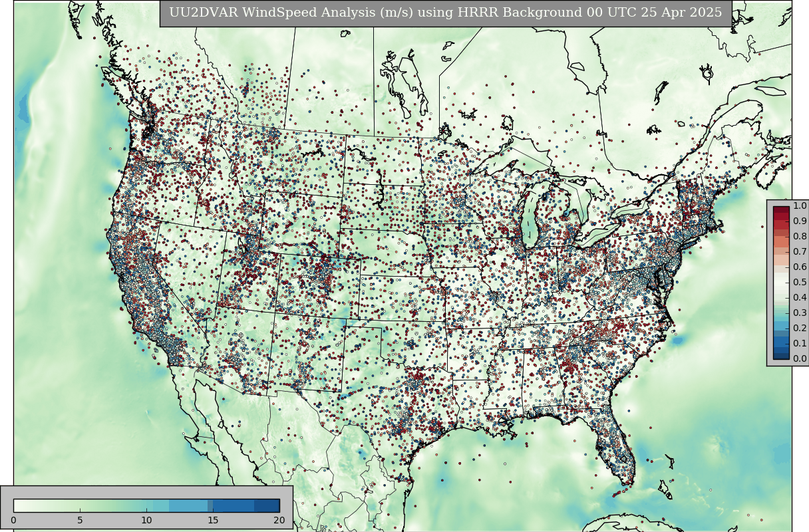Image resolution: width=809 pixels, height=532 pixels.
Task: Click the 0.4 label on vertical colorbar
Action: coord(800,298)
